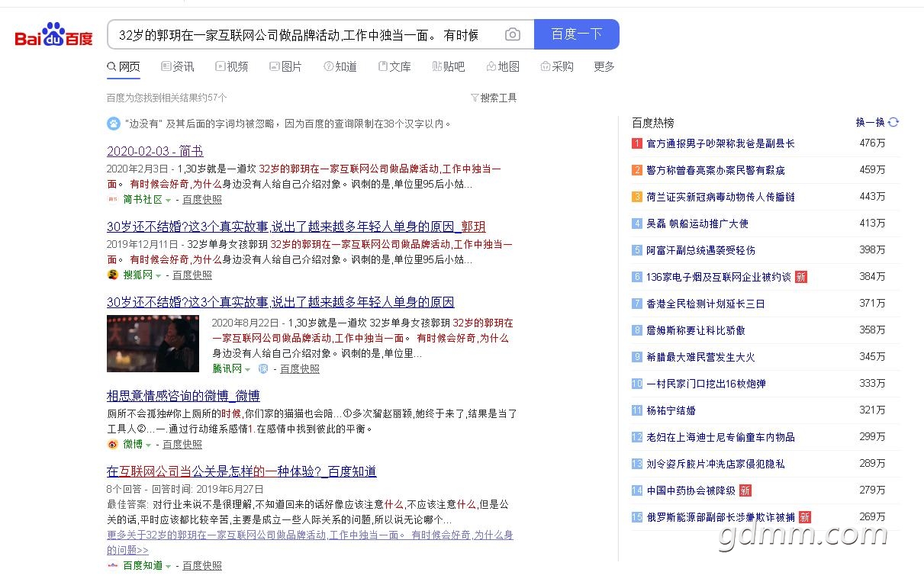
Task: Switch to the 采购 tab
Action: (x=557, y=66)
